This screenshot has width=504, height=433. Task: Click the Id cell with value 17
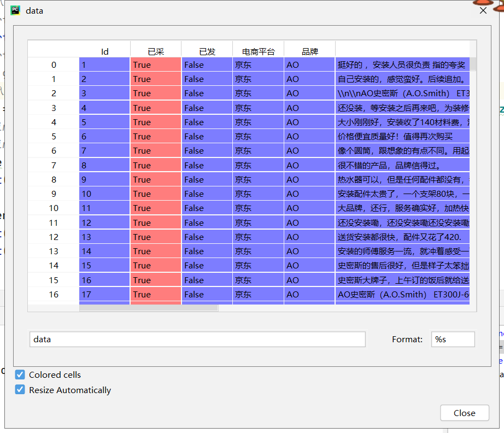(104, 294)
